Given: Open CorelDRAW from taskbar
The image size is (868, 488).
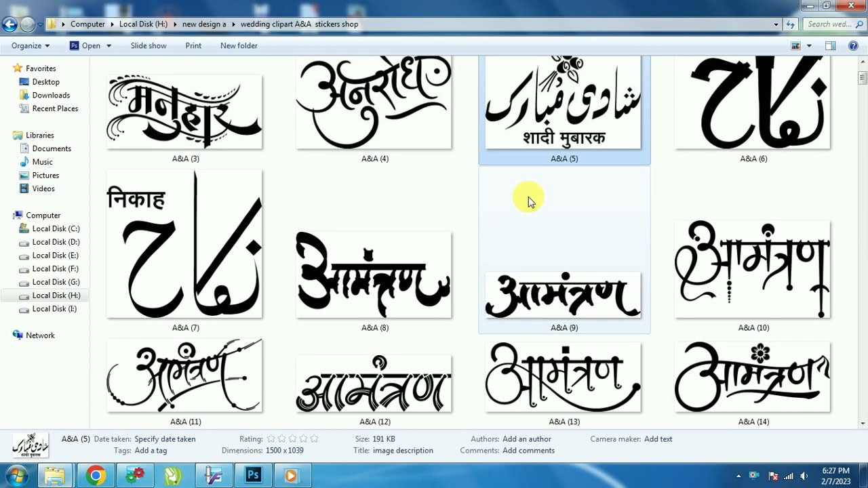Looking at the screenshot, I should 174,476.
